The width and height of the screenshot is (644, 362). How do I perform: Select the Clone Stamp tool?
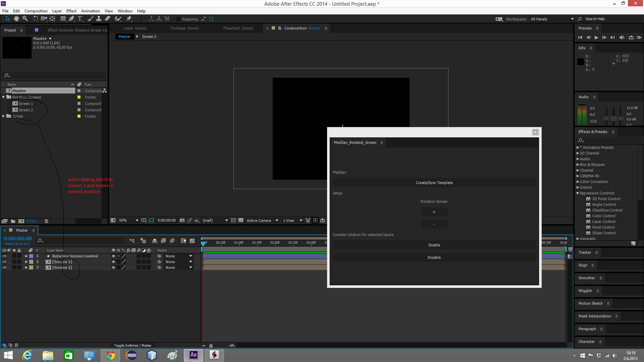(99, 19)
